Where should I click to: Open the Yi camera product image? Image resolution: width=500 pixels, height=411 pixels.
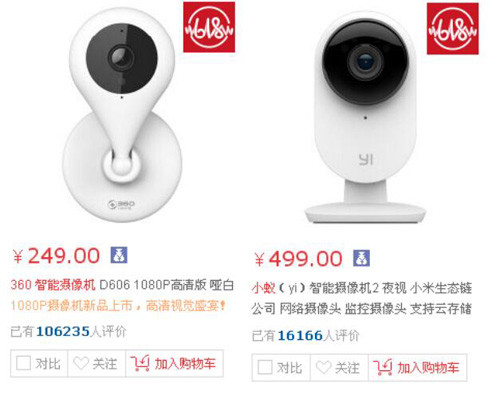(365, 118)
